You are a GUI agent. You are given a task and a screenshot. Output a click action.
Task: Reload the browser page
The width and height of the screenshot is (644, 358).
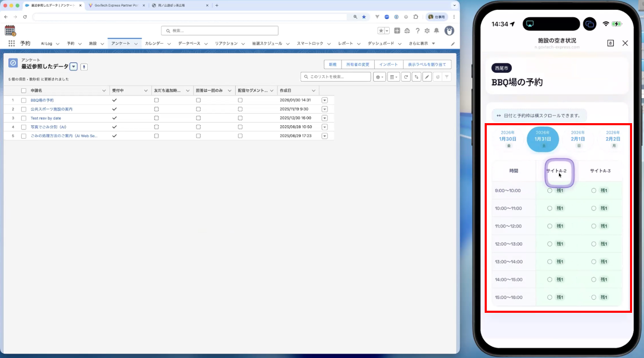pyautogui.click(x=24, y=17)
